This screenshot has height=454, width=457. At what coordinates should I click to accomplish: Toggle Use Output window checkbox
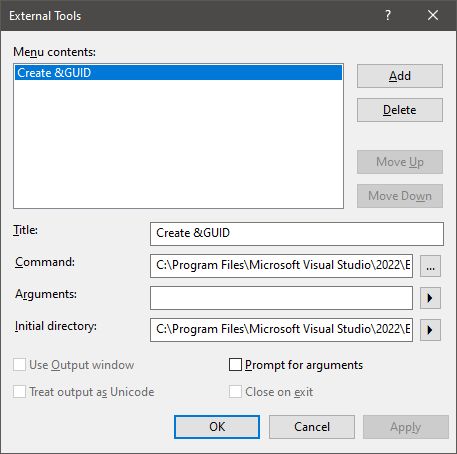(19, 365)
